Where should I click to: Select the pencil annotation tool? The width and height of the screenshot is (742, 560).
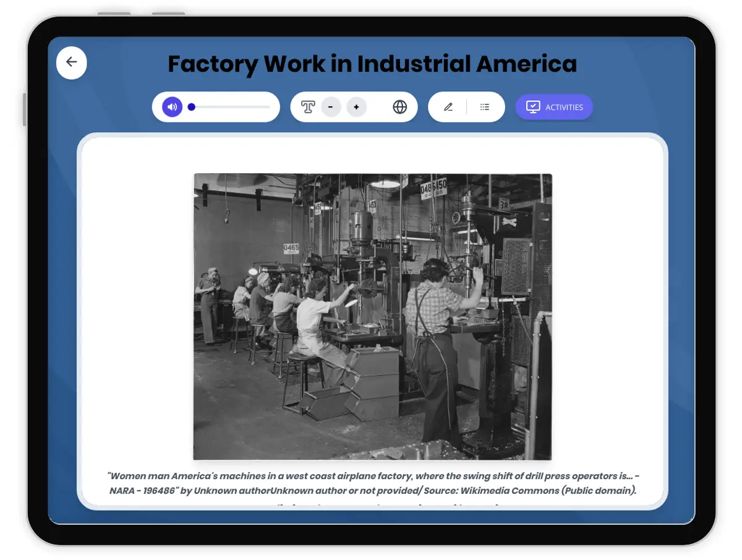pos(448,107)
